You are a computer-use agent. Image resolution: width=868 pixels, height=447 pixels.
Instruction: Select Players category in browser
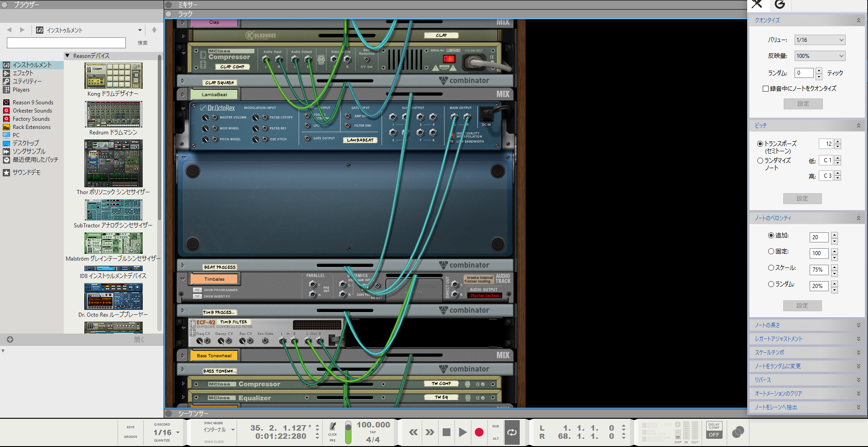[21, 90]
